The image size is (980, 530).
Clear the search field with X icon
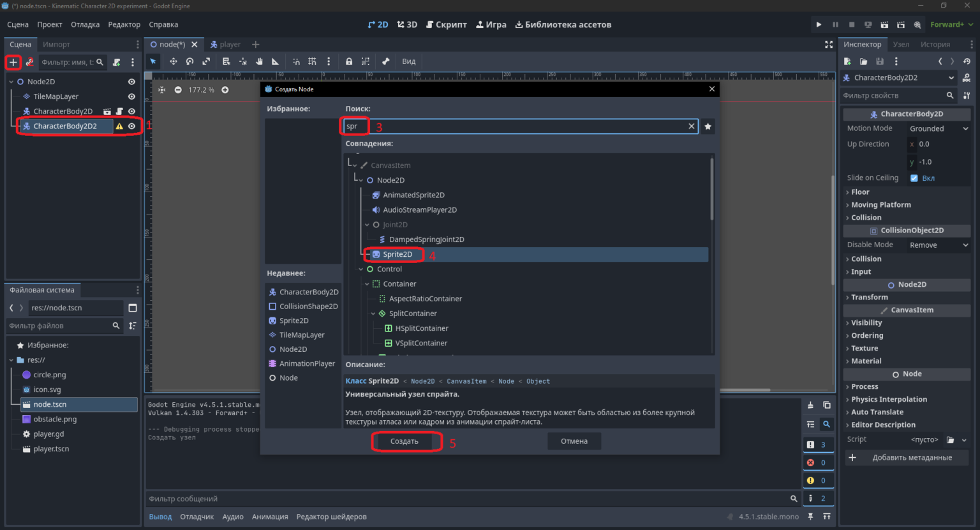691,126
